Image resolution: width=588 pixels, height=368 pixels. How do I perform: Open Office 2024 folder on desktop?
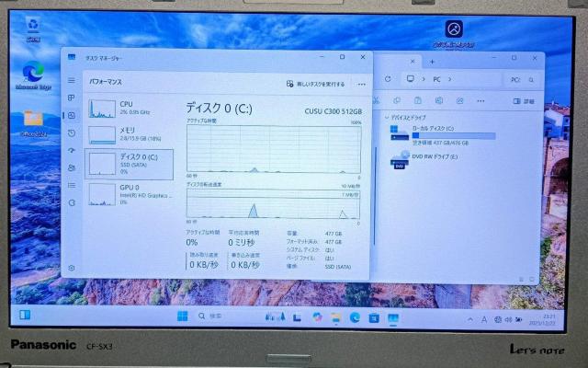coord(33,122)
